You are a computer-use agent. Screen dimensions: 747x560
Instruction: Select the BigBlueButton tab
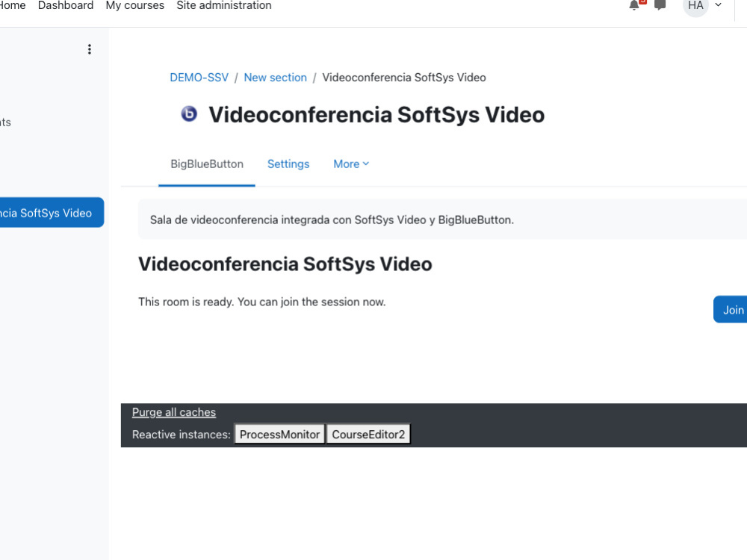click(207, 164)
